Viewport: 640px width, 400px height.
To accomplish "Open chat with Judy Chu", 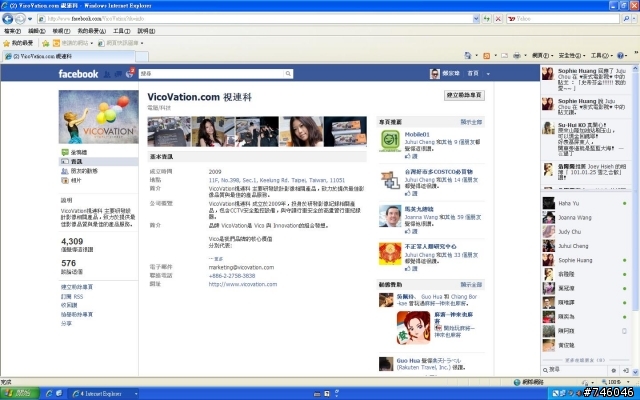I will 585,232.
